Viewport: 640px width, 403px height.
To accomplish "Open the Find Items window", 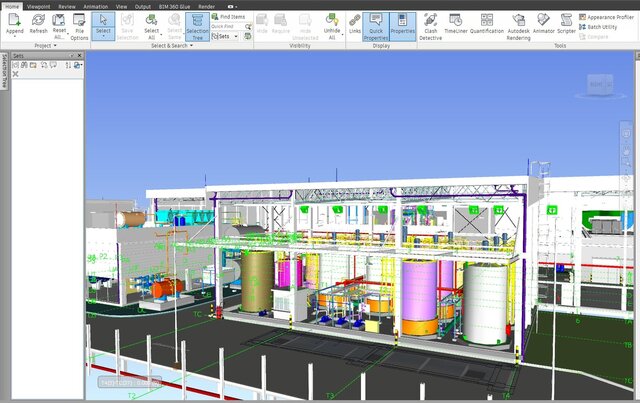I will [229, 17].
